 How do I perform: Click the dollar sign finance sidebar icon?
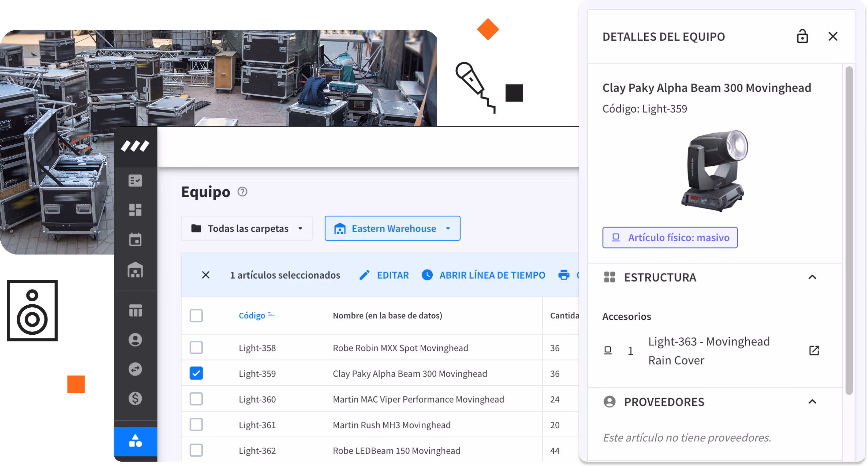click(x=135, y=399)
